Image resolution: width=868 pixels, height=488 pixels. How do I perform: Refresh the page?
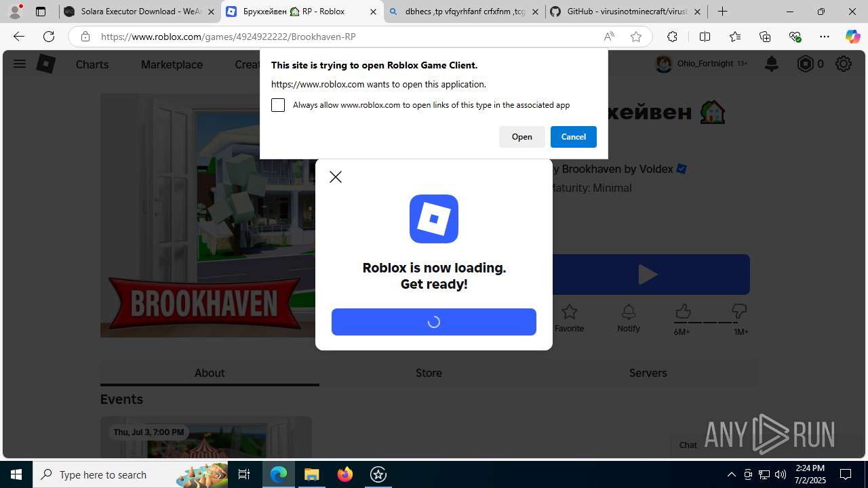[49, 37]
